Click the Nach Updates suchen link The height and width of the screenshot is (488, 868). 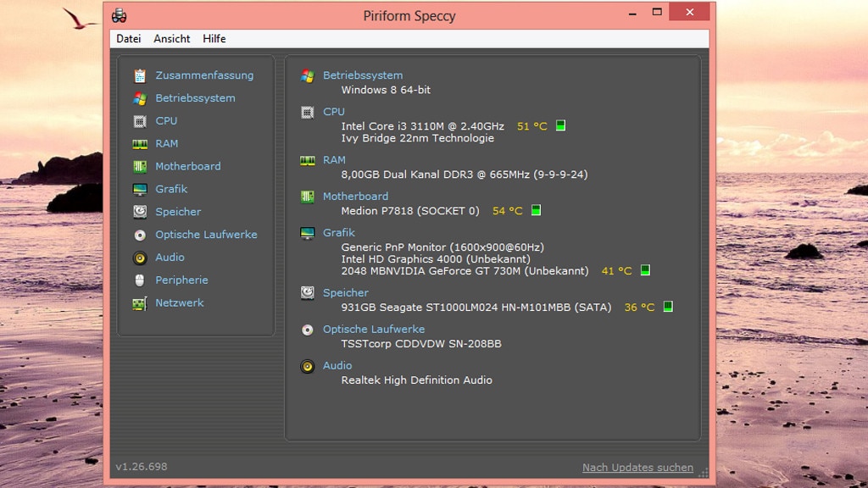point(637,468)
